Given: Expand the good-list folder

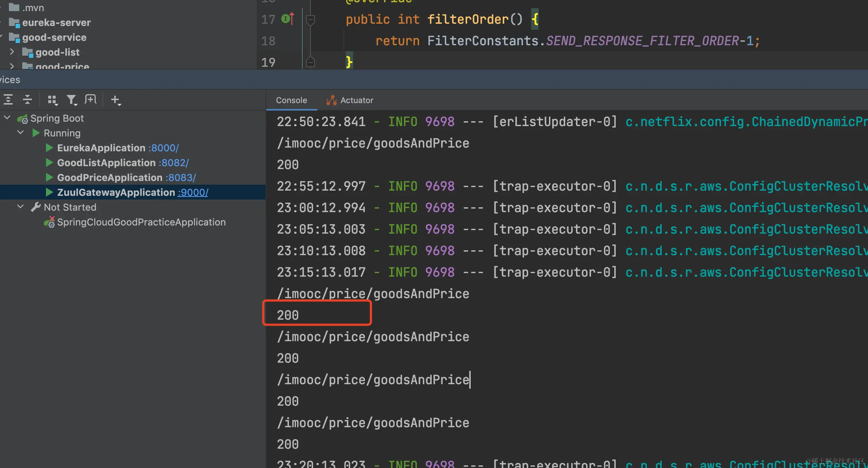Looking at the screenshot, I should click(12, 52).
